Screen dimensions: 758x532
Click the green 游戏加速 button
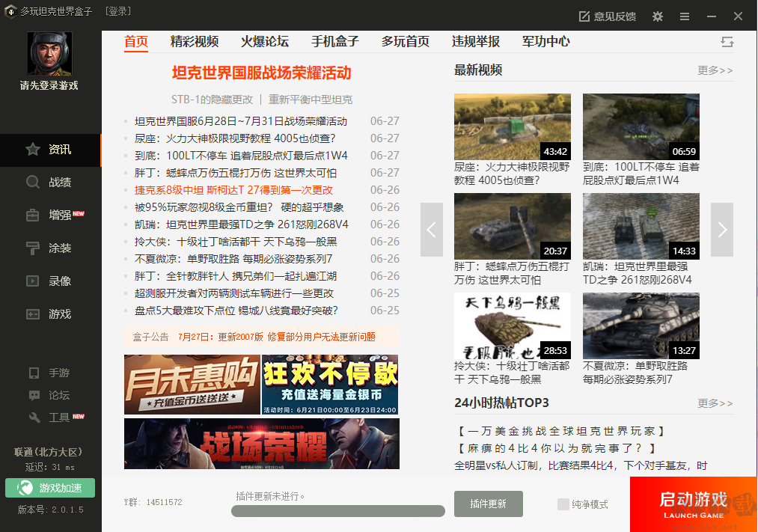click(50, 488)
